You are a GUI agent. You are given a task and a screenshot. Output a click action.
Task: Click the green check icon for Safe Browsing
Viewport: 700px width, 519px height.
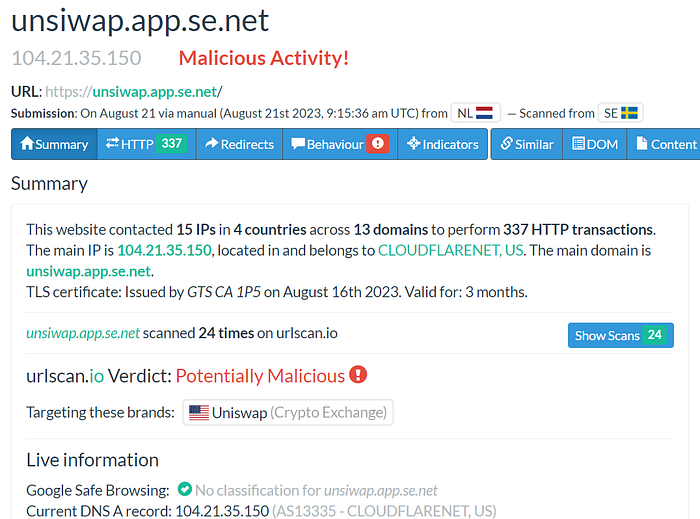click(x=184, y=489)
